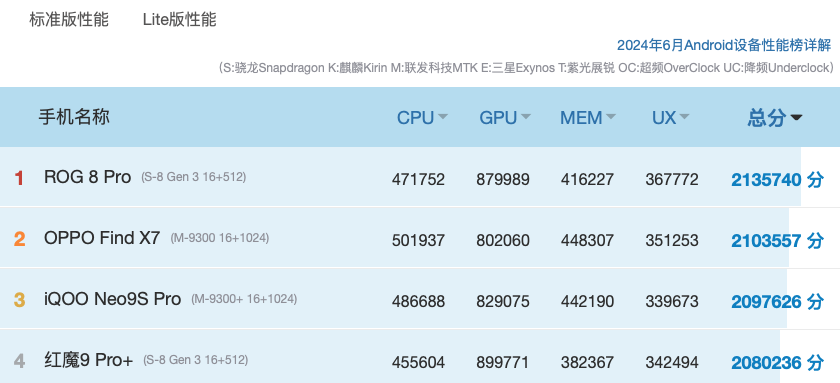Click 红魔9 Pro+ MEM score 382367
The width and height of the screenshot is (840, 383).
click(x=587, y=363)
